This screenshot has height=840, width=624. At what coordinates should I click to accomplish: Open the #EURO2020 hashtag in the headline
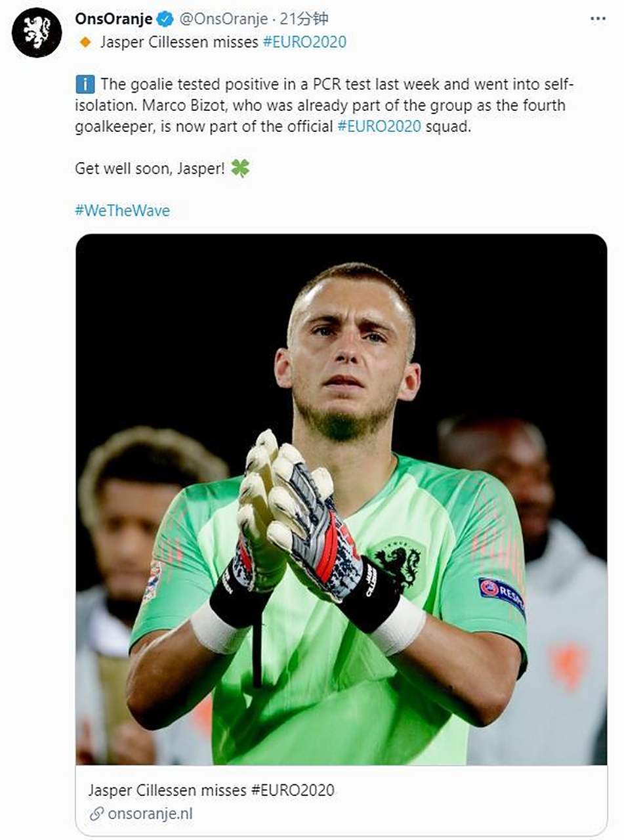(304, 43)
